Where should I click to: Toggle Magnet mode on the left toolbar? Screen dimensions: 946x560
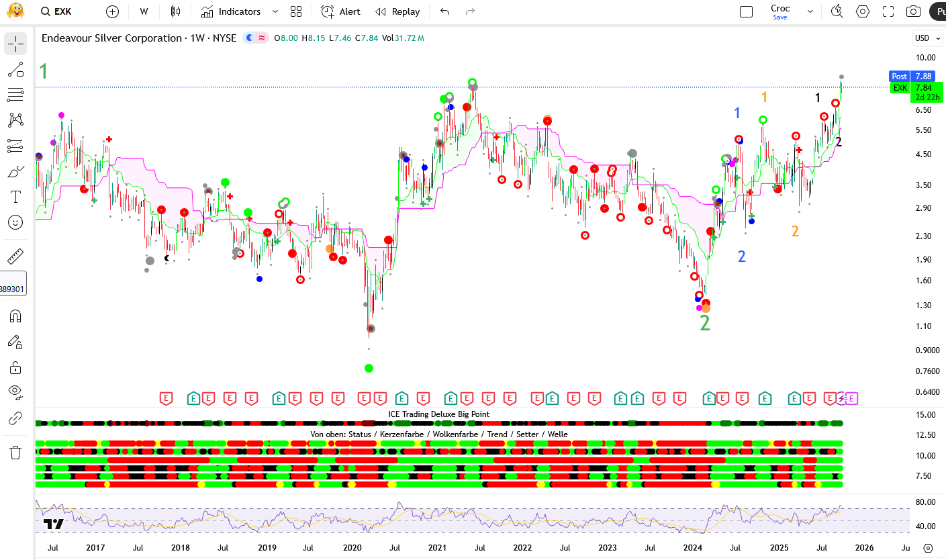pos(15,316)
